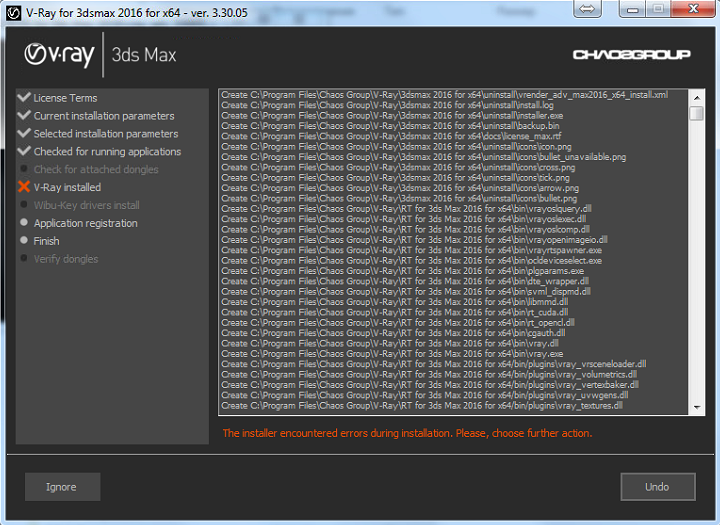Click checkmark beside Current installation parameters
The image size is (720, 525).
click(x=24, y=115)
